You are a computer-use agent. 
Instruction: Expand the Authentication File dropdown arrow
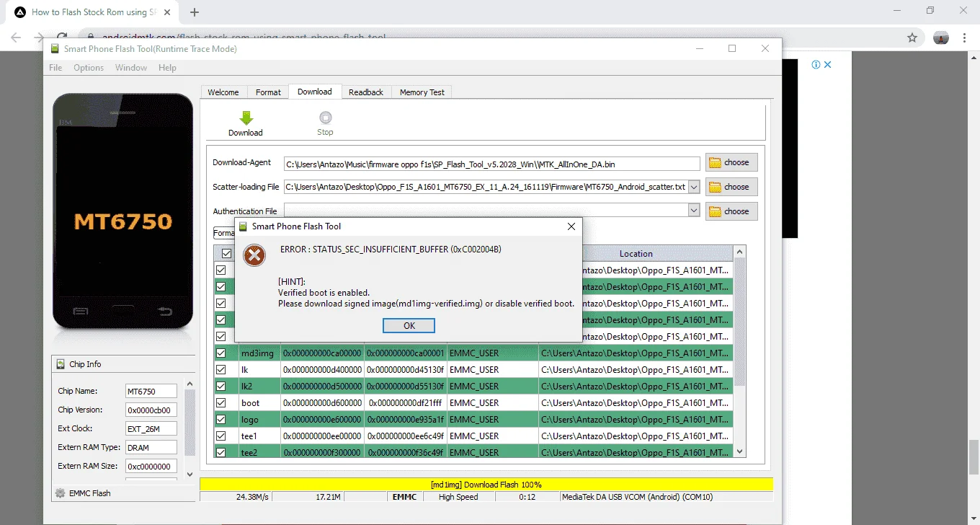[x=694, y=211]
